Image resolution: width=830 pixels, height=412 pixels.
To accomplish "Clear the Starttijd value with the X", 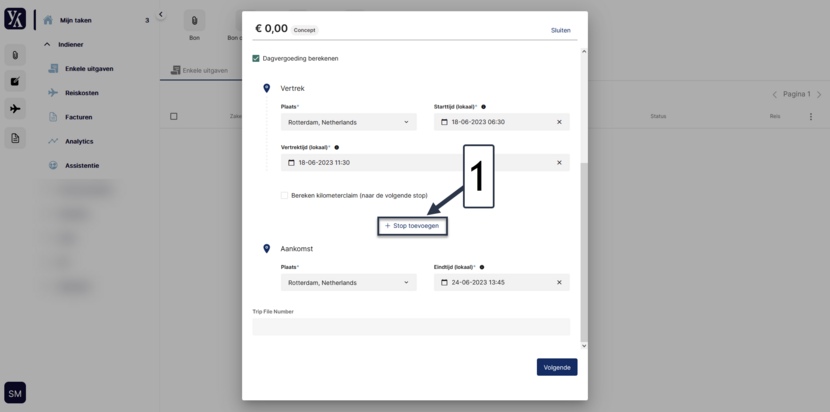I will tap(559, 122).
